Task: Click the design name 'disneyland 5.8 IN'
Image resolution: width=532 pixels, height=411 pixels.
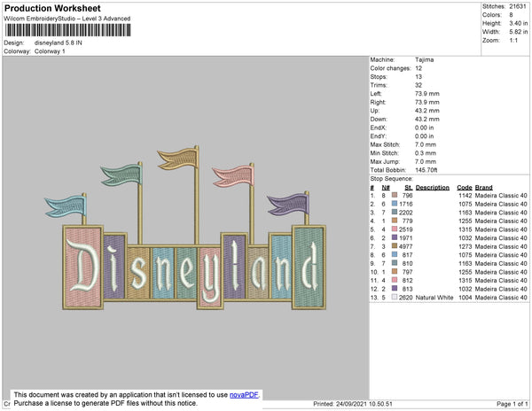Action: tap(58, 43)
